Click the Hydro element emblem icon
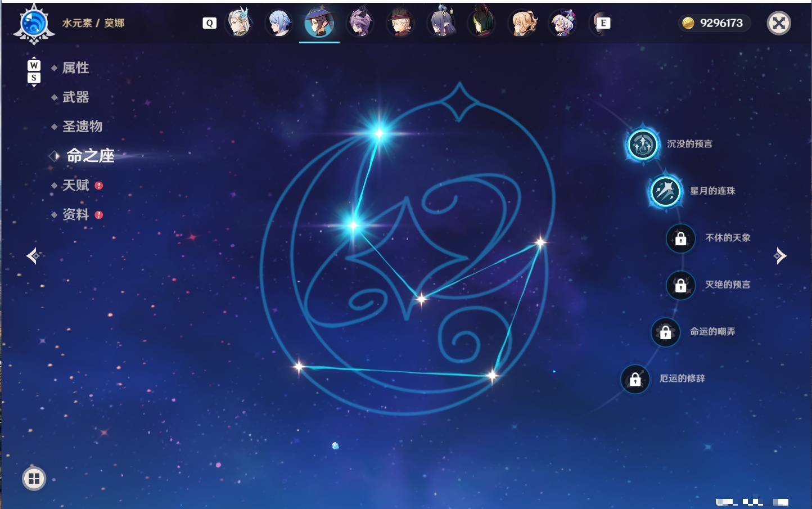Viewport: 812px width, 509px height. pos(34,24)
